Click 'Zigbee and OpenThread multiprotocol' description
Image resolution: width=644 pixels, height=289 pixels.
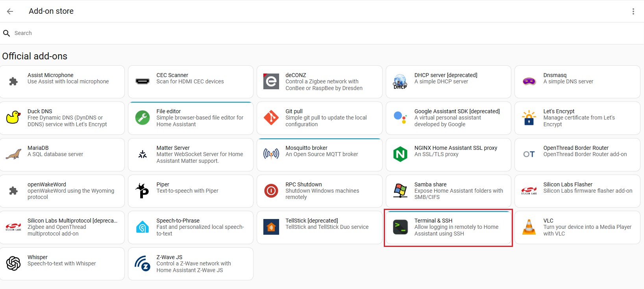coord(57,230)
